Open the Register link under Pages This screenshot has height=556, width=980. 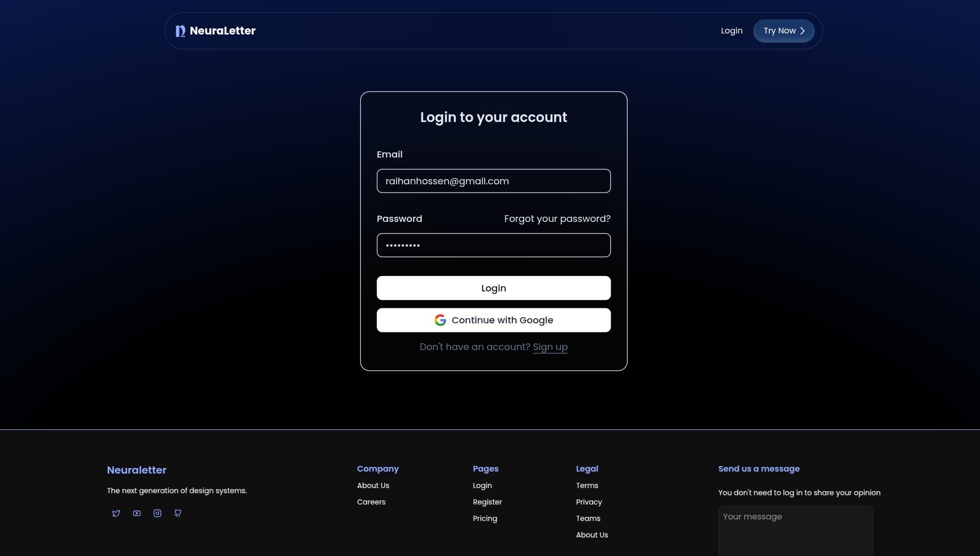(x=487, y=502)
